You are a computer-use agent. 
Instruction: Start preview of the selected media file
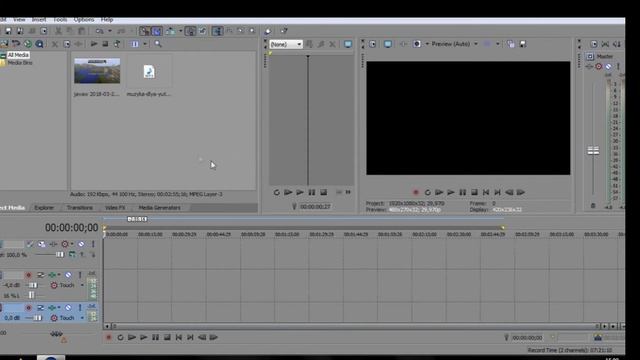(x=94, y=44)
